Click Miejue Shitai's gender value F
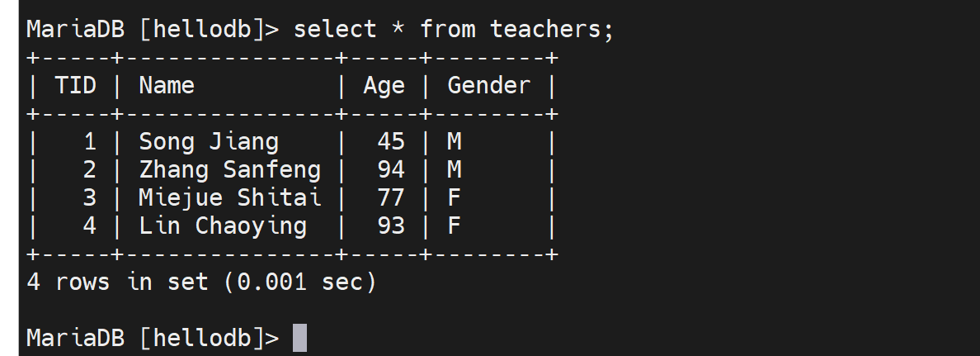The image size is (980, 356). coord(454,197)
